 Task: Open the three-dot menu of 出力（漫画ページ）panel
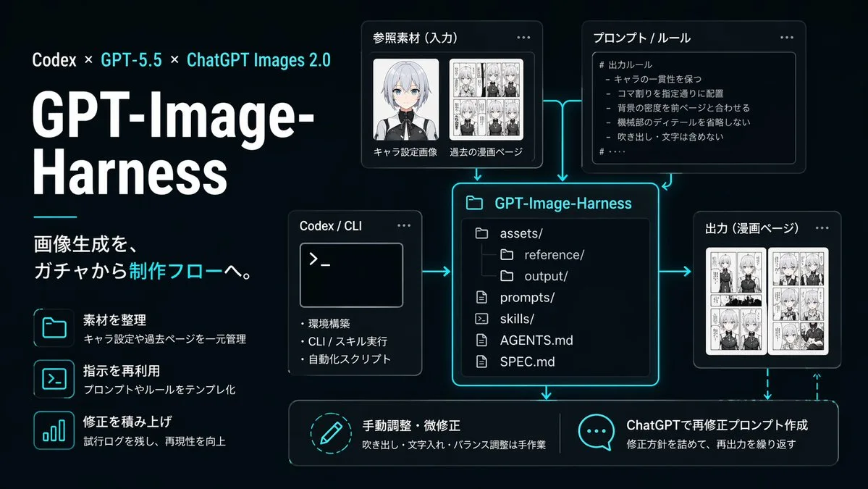pyautogui.click(x=822, y=227)
